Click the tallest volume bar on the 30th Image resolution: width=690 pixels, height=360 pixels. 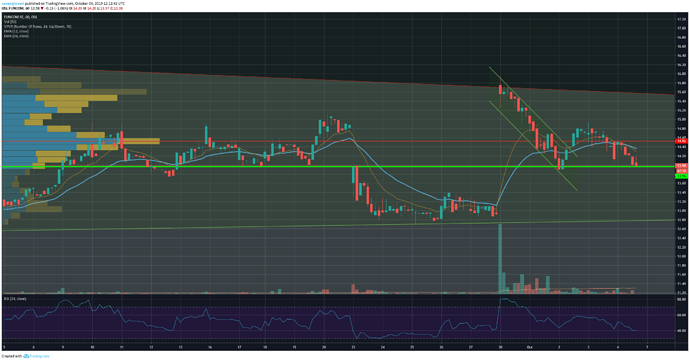pyautogui.click(x=500, y=258)
